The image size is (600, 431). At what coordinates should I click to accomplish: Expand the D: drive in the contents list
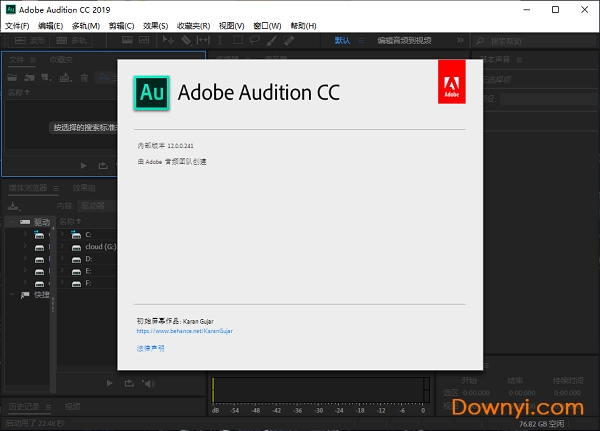62,258
